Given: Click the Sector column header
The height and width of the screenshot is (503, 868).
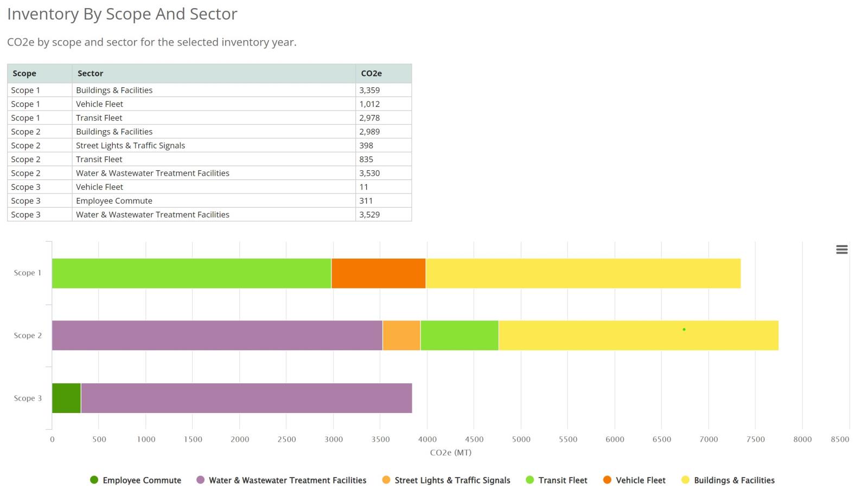Looking at the screenshot, I should pyautogui.click(x=214, y=73).
